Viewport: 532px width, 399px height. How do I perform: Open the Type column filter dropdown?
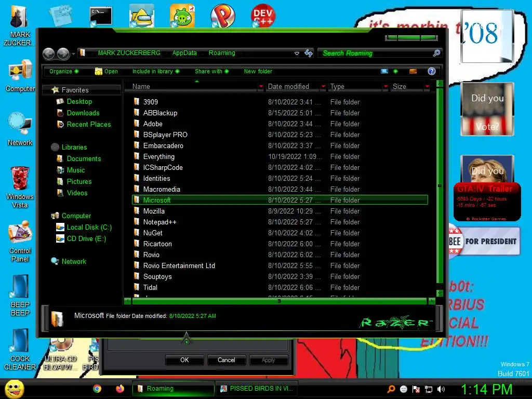(x=385, y=87)
